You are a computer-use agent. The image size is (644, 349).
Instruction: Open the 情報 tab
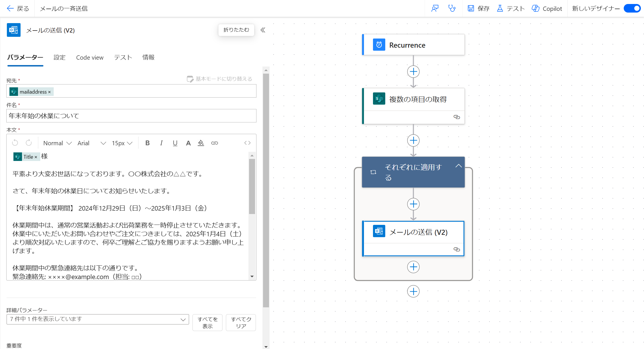(149, 57)
